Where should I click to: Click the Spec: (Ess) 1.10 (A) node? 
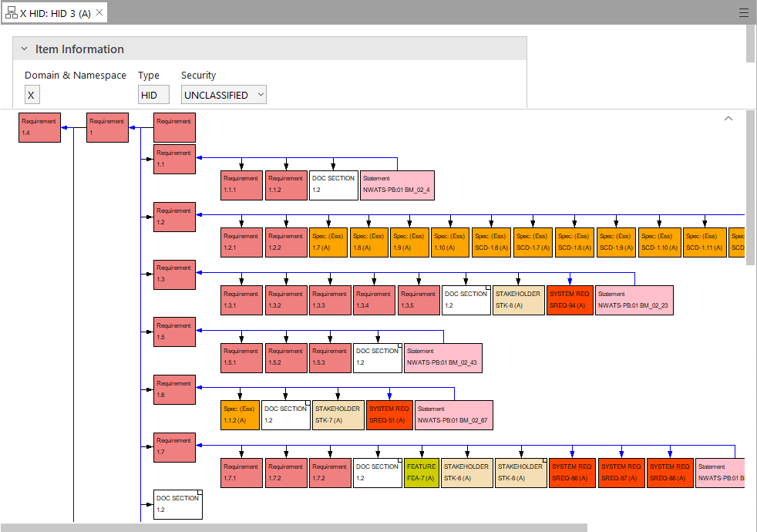pos(450,242)
